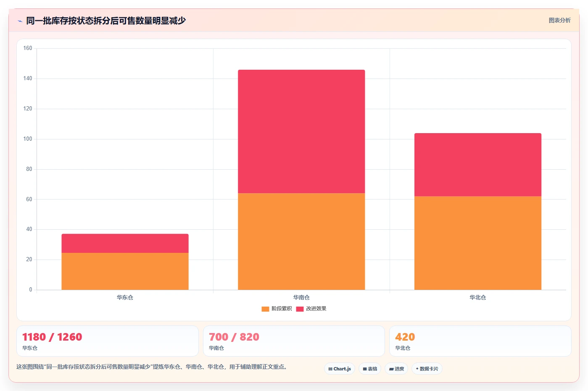Click the chart title 同一批库存按状态拆分后可售数量明显减少
This screenshot has height=391, width=588.
[106, 21]
